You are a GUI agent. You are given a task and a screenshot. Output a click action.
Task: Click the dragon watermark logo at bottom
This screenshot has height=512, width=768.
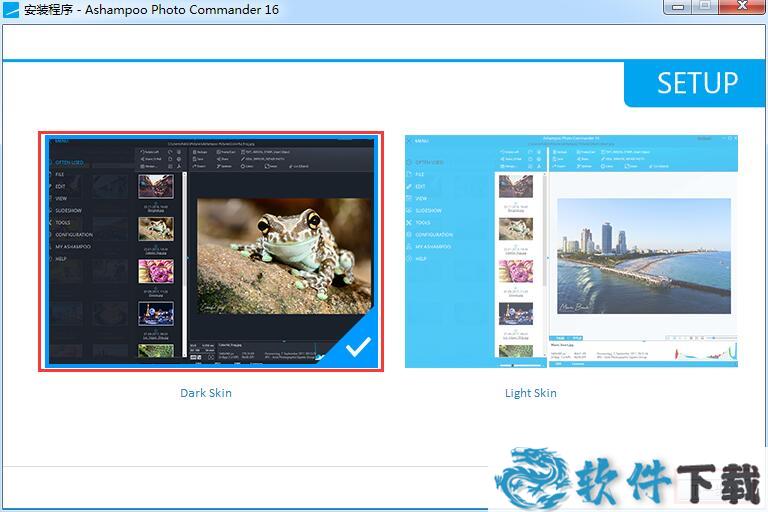540,478
